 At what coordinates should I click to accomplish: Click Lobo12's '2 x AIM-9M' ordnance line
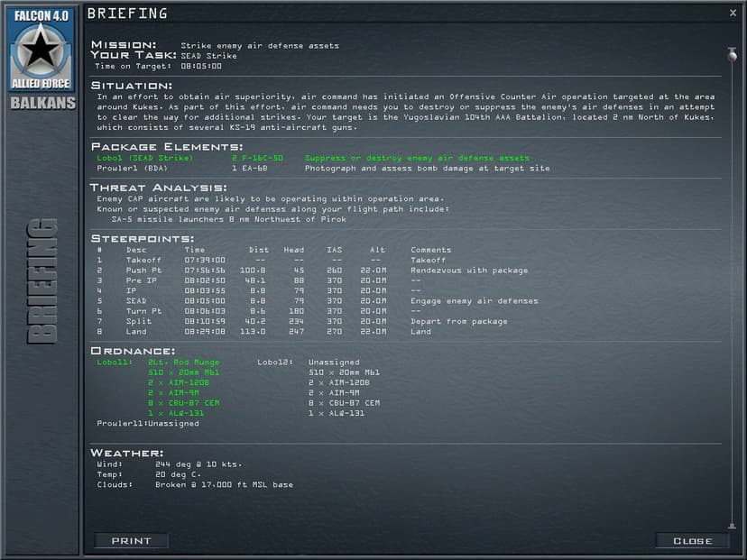tap(334, 393)
